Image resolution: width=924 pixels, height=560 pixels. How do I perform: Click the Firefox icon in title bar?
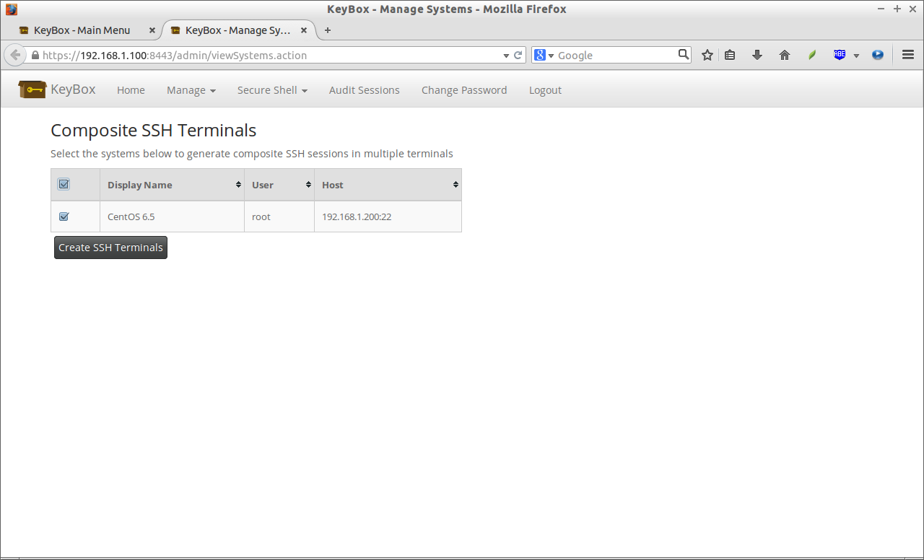tap(11, 9)
